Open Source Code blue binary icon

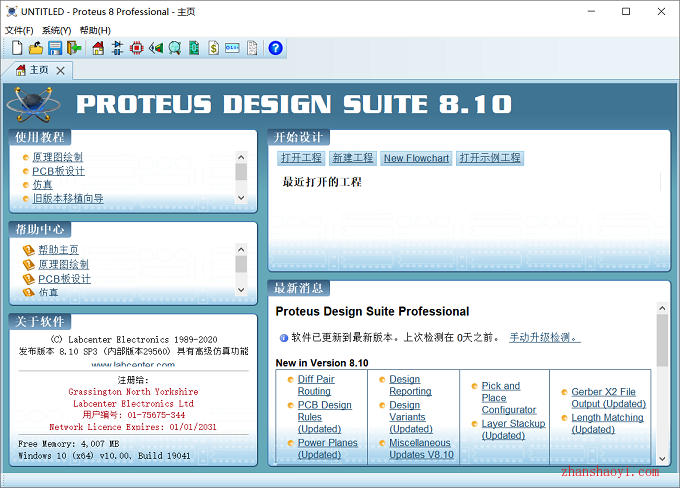(x=232, y=48)
